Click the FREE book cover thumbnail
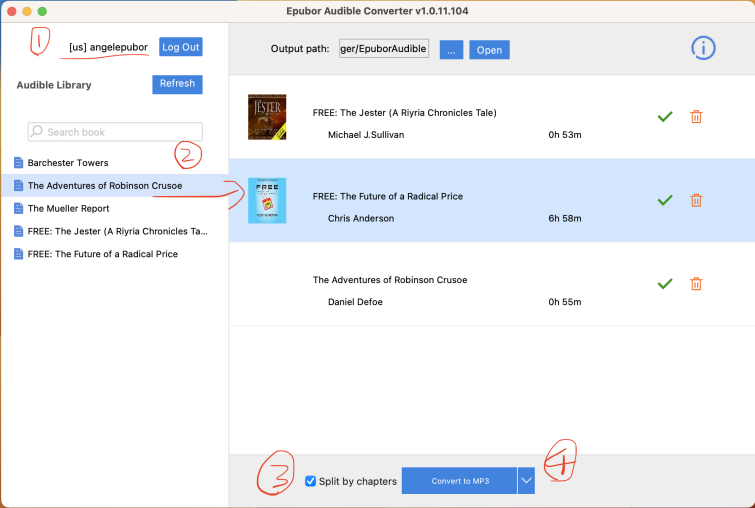The height and width of the screenshot is (508, 755). tap(267, 200)
